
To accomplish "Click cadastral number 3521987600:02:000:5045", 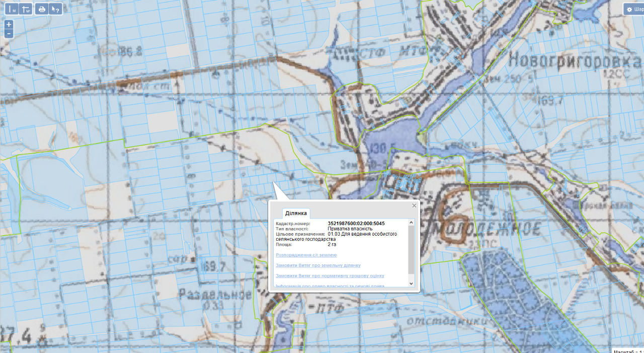I will 356,223.
